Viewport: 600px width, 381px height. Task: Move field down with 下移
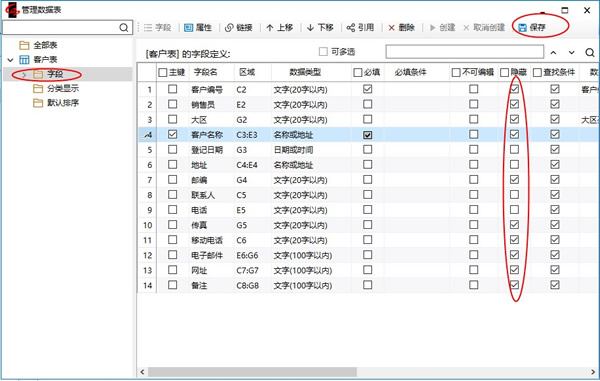point(320,28)
